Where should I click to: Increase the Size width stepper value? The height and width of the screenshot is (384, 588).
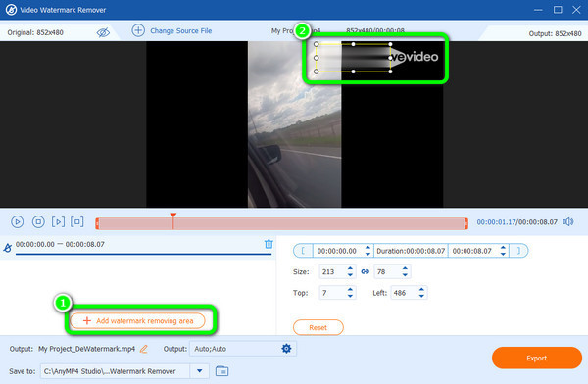pos(350,268)
